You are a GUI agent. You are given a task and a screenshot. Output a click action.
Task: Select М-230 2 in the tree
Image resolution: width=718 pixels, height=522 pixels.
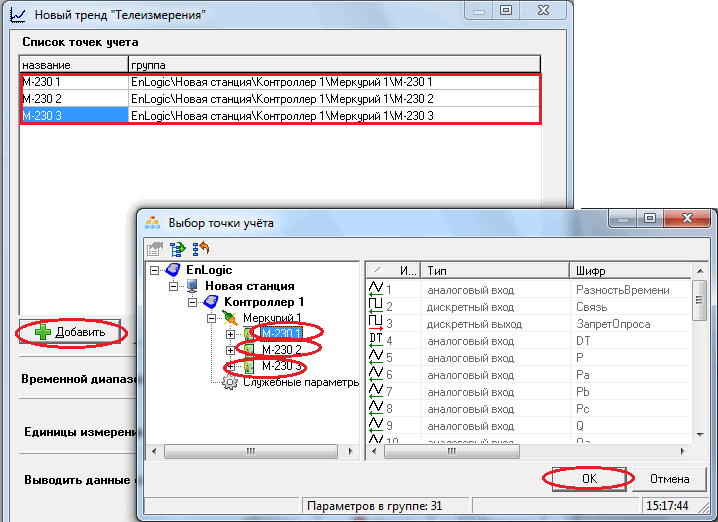(x=282, y=350)
